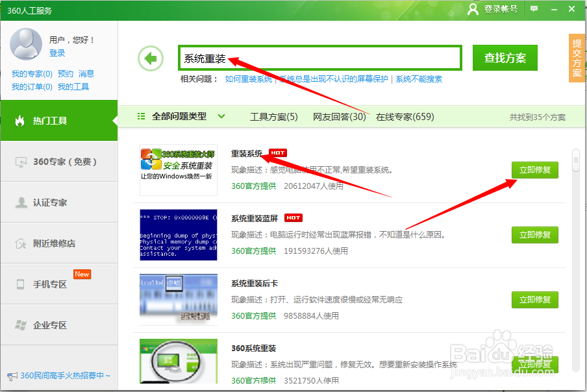Open the 企业专区 sidebar section
This screenshot has height=392, width=587.
59,325
